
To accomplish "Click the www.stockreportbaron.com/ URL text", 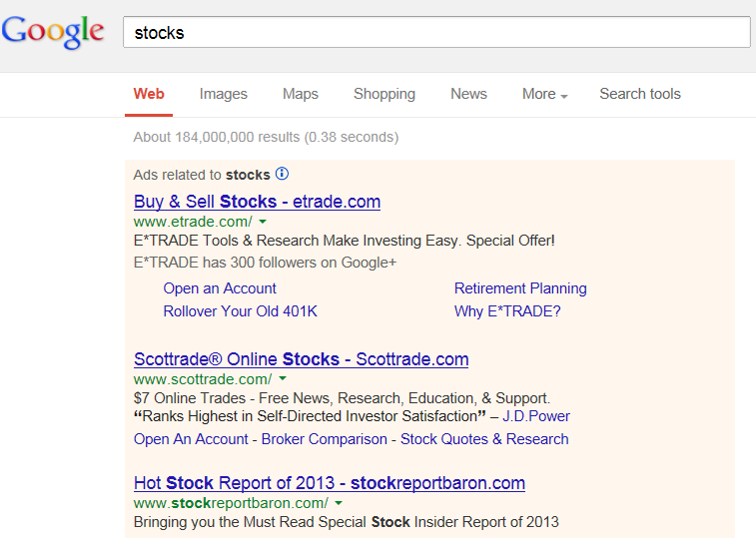I will click(231, 503).
